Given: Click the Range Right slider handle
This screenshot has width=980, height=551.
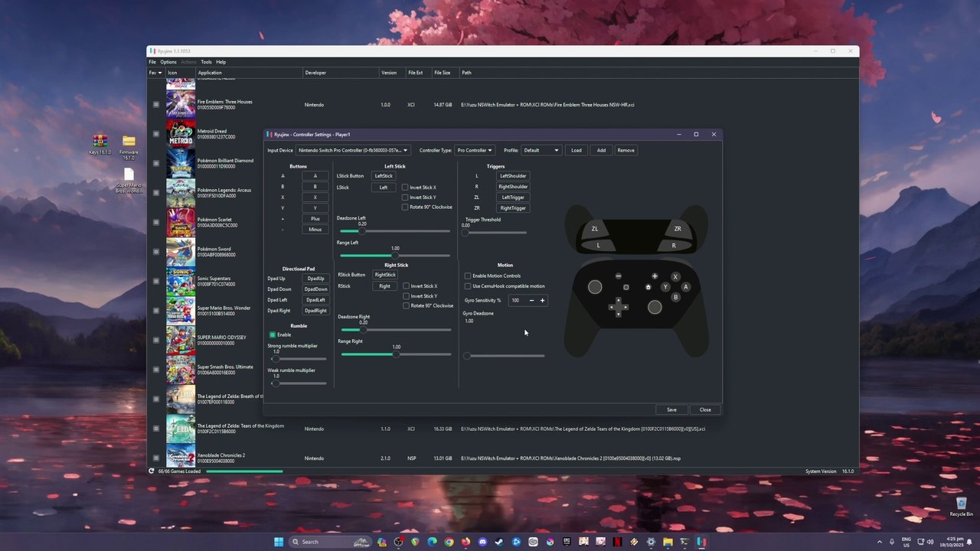Looking at the screenshot, I should [396, 354].
